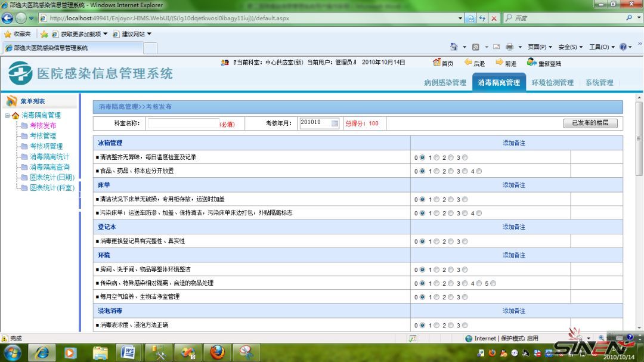The image size is (644, 362).
Task: Open Microsoft Word from the taskbar
Action: 128,352
